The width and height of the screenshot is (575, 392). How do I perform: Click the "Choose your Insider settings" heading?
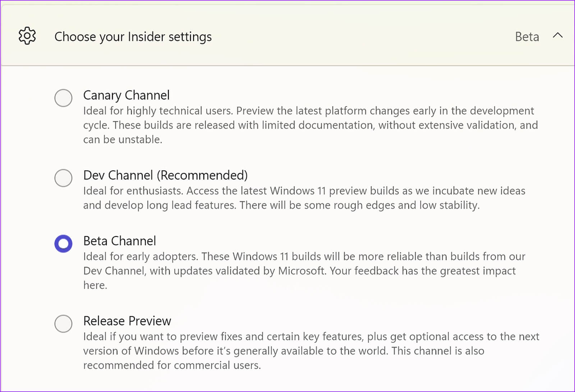click(x=133, y=37)
